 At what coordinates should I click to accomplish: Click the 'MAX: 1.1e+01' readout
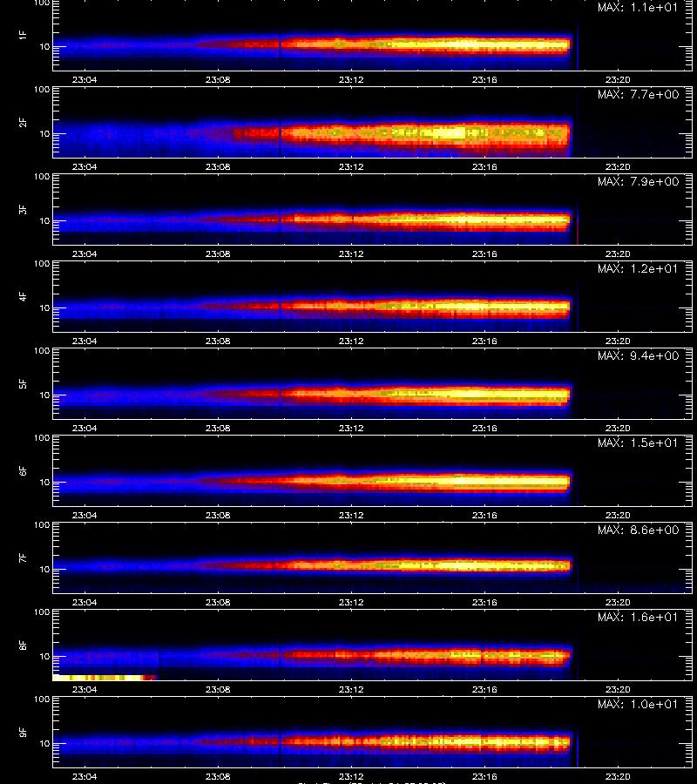[638, 8]
